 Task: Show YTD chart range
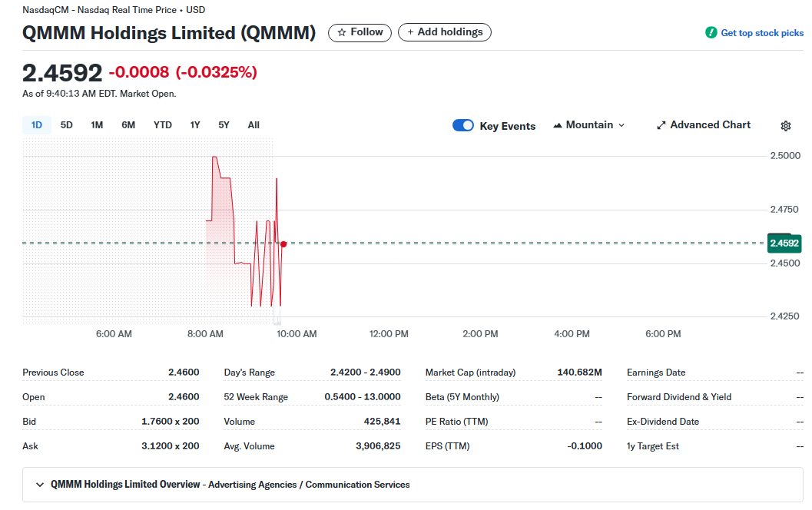[x=163, y=125]
